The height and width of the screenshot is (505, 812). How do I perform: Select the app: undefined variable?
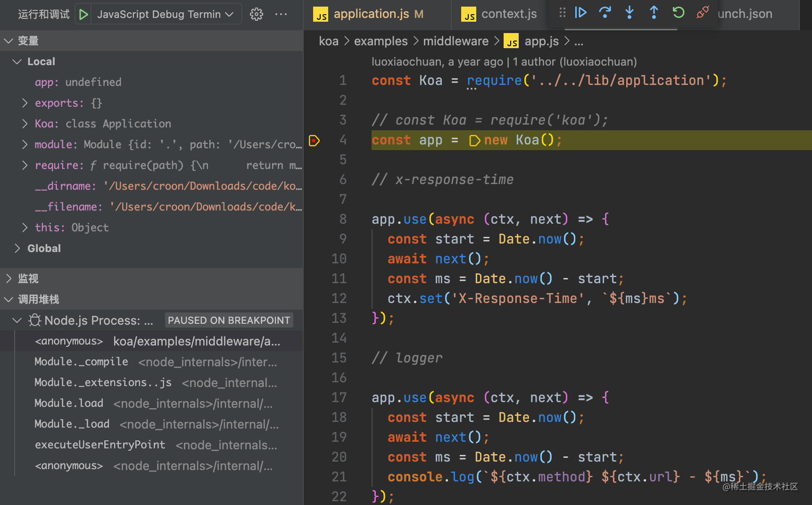coord(151,82)
